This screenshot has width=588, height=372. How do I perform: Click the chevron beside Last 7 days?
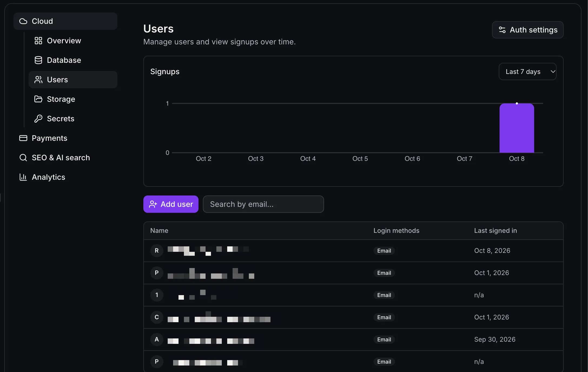coord(553,71)
